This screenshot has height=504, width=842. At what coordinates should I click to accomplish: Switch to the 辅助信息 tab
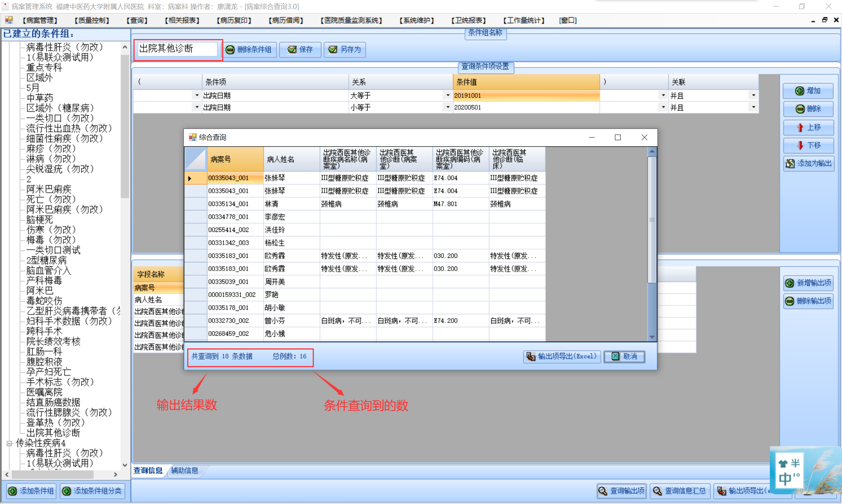click(185, 471)
